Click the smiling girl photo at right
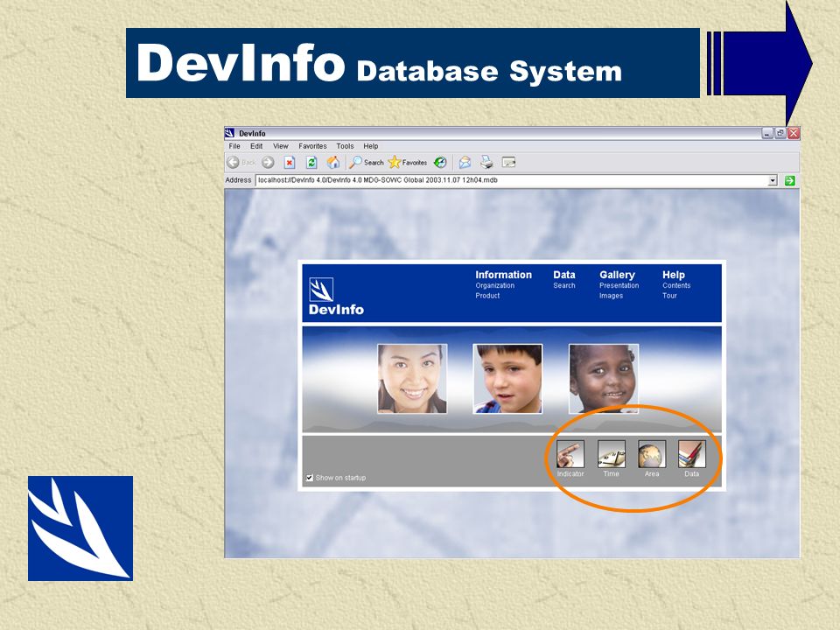Viewport: 840px width, 630px height. pyautogui.click(x=603, y=379)
